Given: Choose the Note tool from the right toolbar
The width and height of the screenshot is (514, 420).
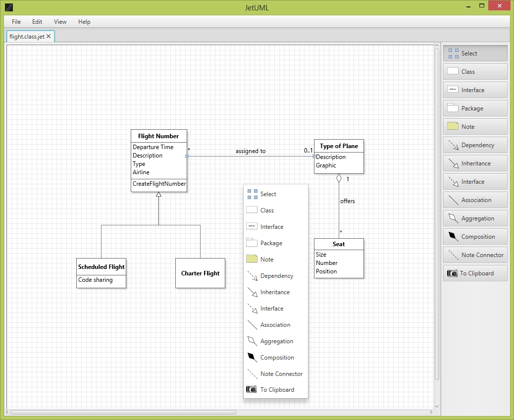Looking at the screenshot, I should (475, 127).
